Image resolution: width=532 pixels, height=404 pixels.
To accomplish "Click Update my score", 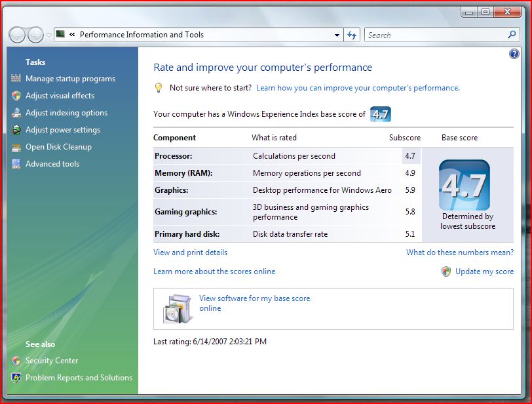I will point(484,272).
